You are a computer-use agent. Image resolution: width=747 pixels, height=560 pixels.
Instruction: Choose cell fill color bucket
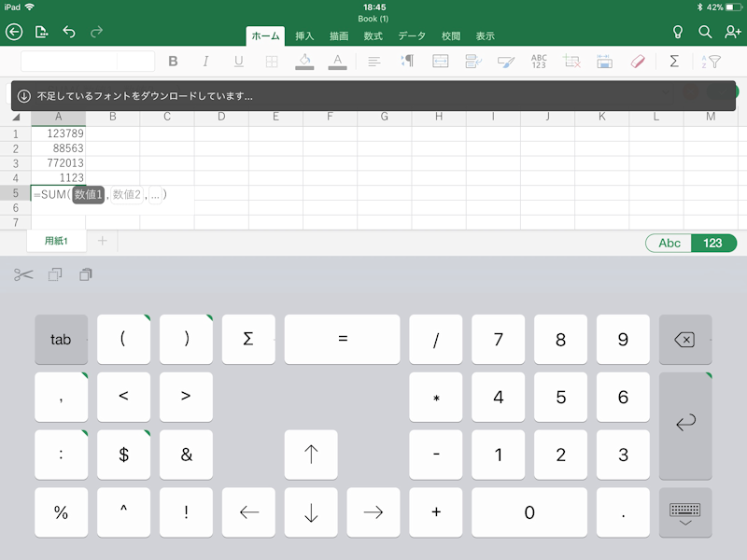[304, 62]
